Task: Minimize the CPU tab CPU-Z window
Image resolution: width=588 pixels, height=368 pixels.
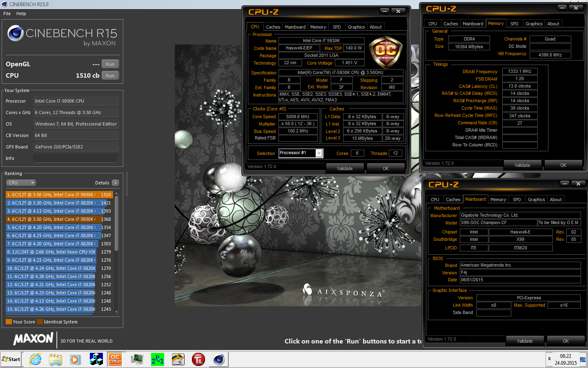Action: click(x=385, y=11)
